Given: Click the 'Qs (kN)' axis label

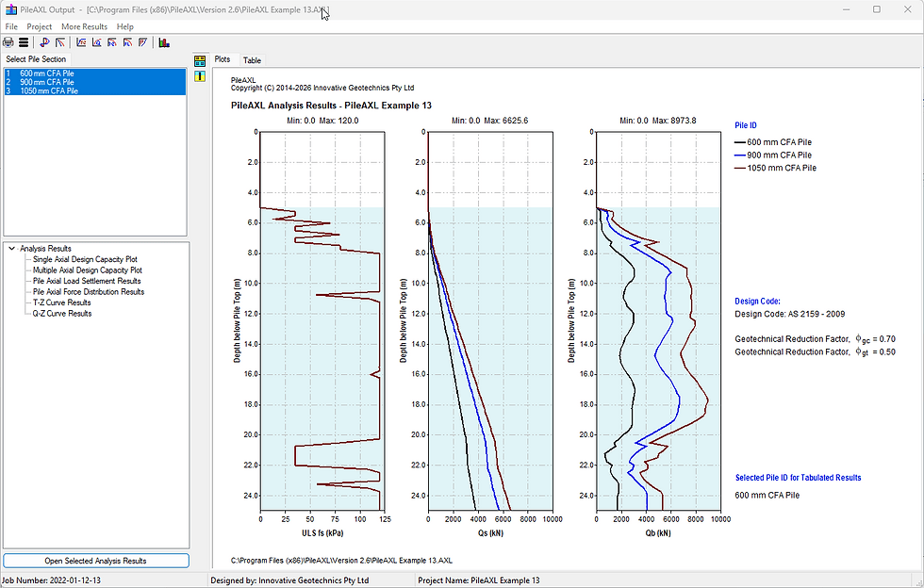Looking at the screenshot, I should [x=490, y=533].
